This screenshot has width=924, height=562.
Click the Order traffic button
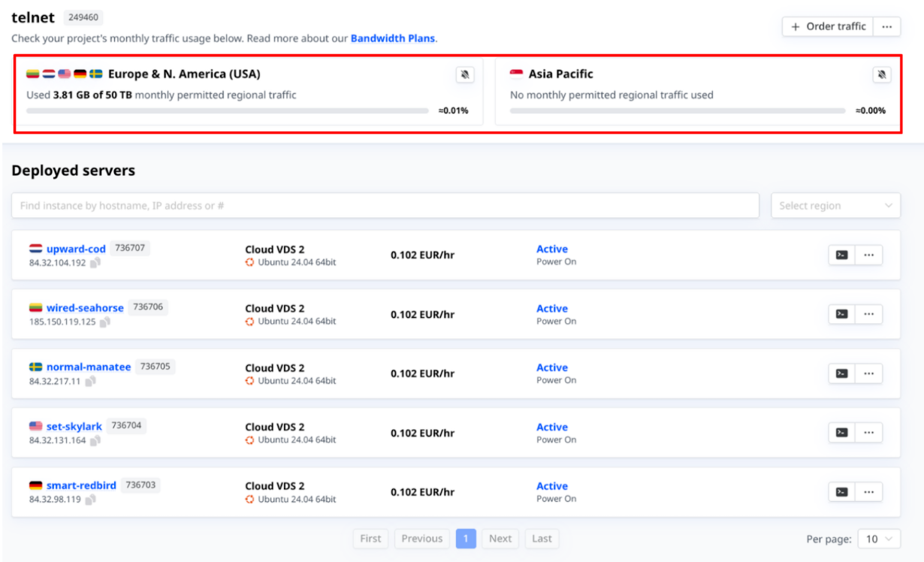point(827,26)
